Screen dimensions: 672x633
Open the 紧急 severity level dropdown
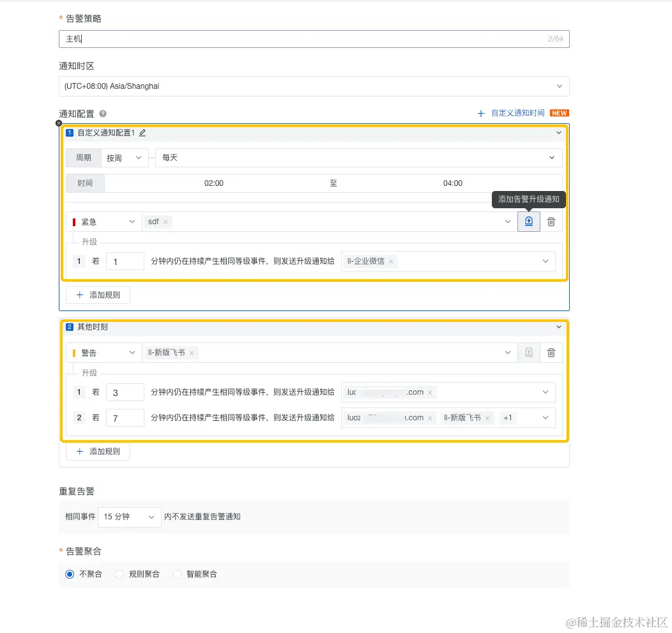104,222
